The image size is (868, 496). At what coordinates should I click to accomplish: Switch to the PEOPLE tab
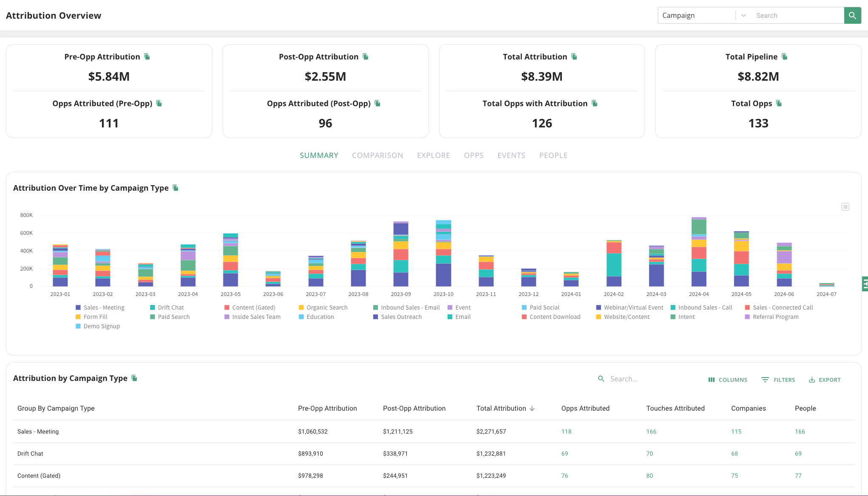pyautogui.click(x=553, y=155)
